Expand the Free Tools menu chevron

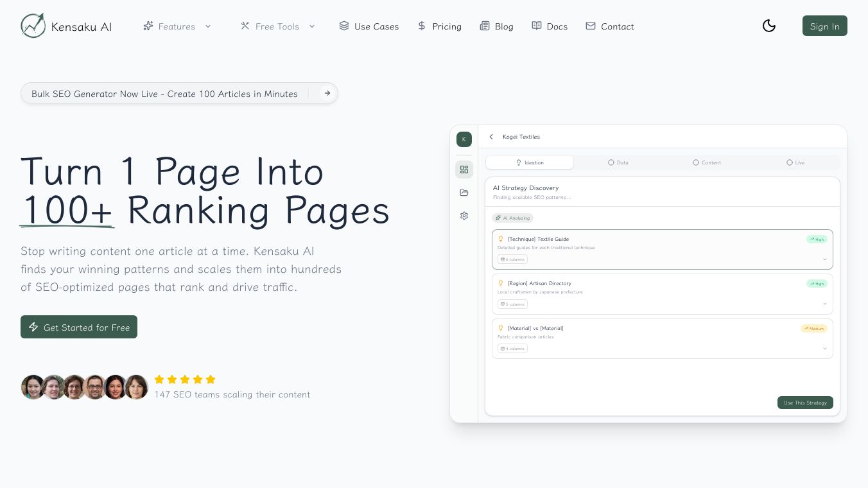312,26
